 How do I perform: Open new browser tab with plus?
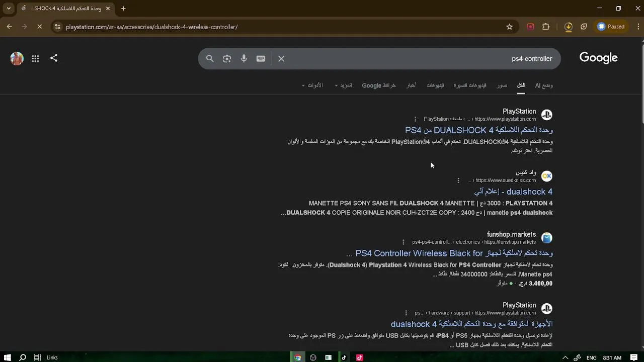point(123,9)
